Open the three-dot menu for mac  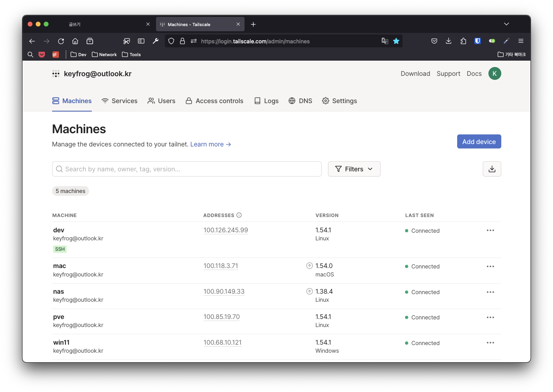click(x=490, y=266)
